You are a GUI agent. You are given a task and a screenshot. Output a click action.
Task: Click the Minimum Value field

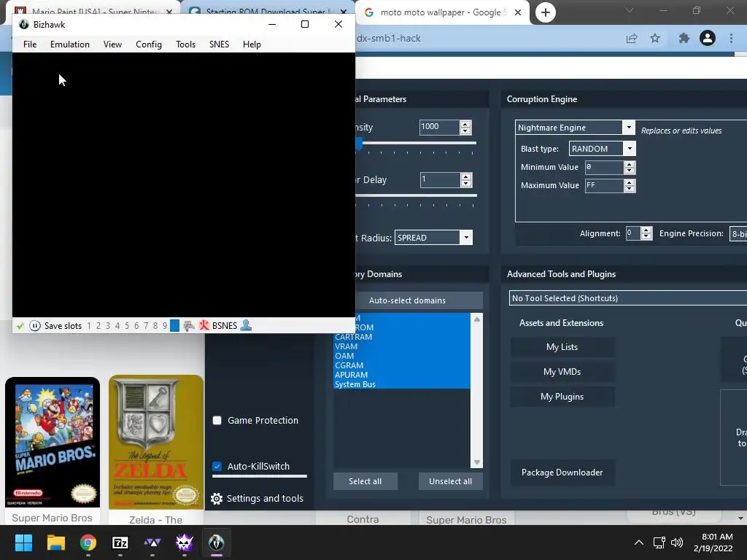pos(604,167)
